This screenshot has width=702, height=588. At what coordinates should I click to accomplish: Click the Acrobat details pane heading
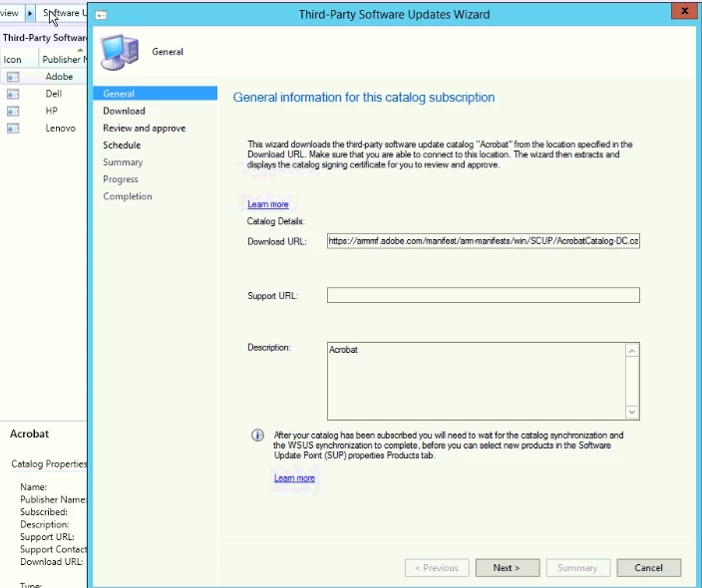click(x=30, y=434)
